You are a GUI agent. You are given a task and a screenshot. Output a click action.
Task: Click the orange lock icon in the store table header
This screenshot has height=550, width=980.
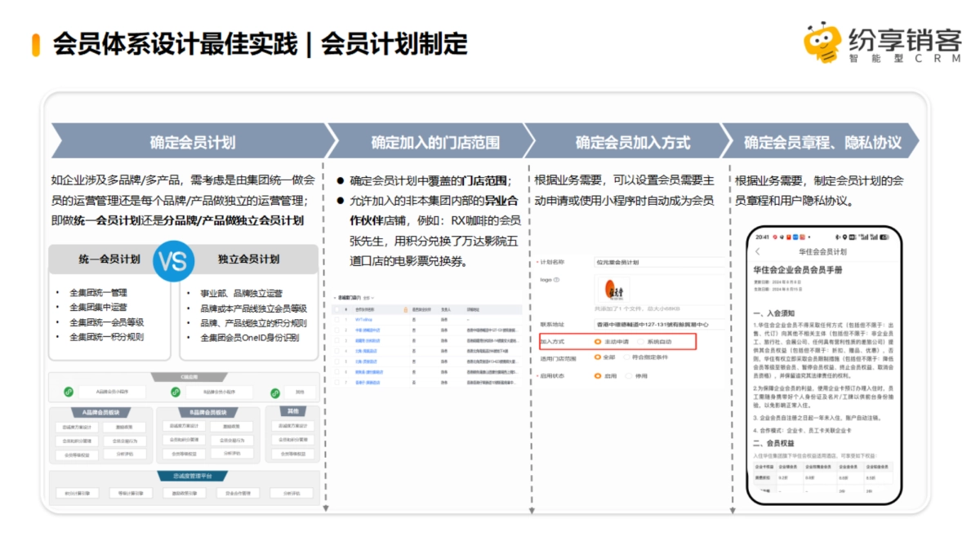[x=406, y=308]
